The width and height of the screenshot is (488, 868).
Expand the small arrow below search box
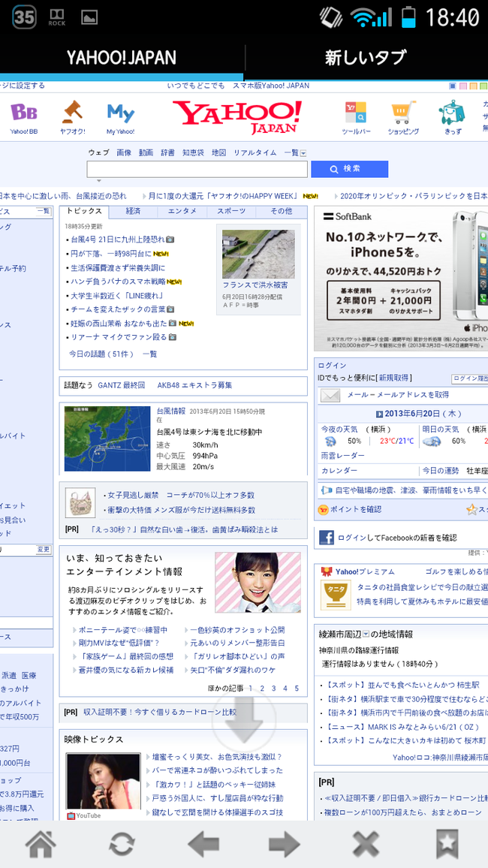[x=98, y=181]
